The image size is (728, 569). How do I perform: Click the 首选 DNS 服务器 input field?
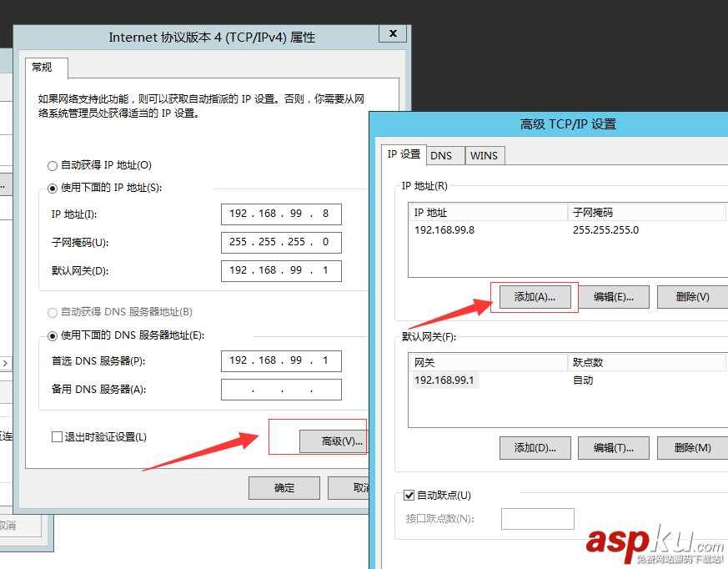pyautogui.click(x=281, y=360)
